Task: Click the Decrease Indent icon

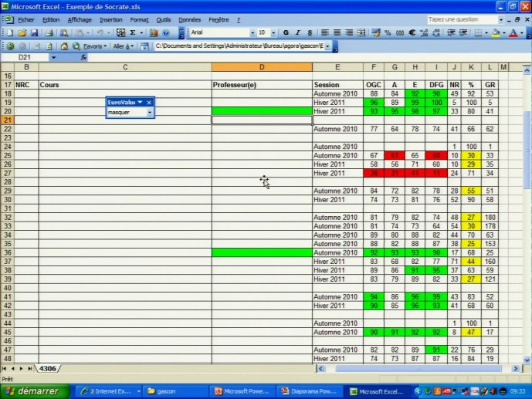Action: coord(451,33)
